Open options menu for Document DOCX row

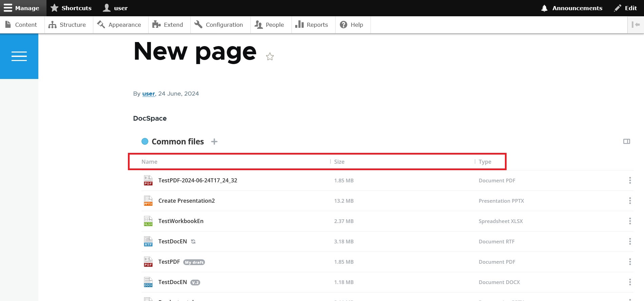630,282
